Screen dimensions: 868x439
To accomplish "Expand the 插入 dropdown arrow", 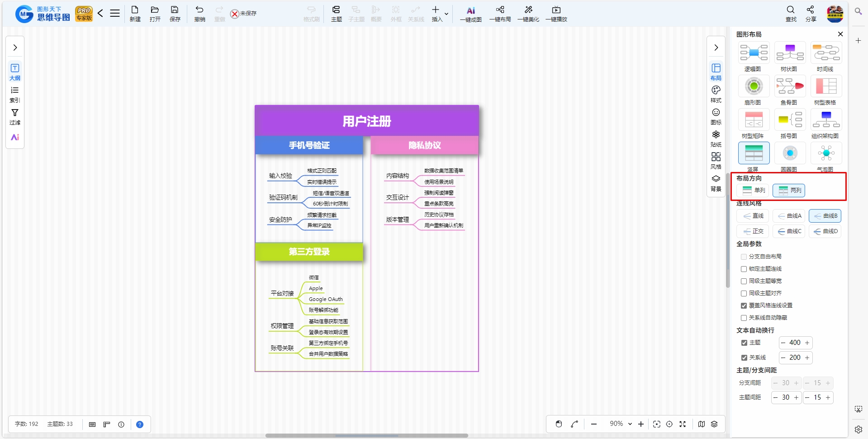I will [446, 14].
